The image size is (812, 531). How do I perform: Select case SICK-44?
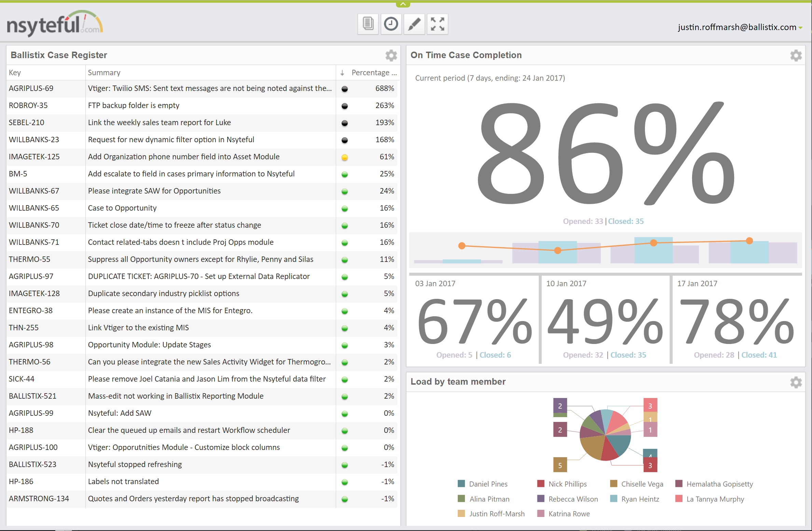tap(22, 379)
